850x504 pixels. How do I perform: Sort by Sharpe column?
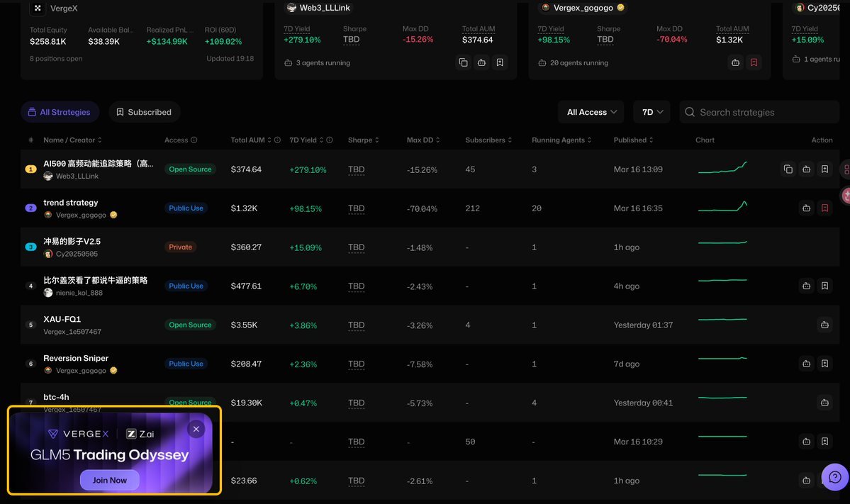363,140
